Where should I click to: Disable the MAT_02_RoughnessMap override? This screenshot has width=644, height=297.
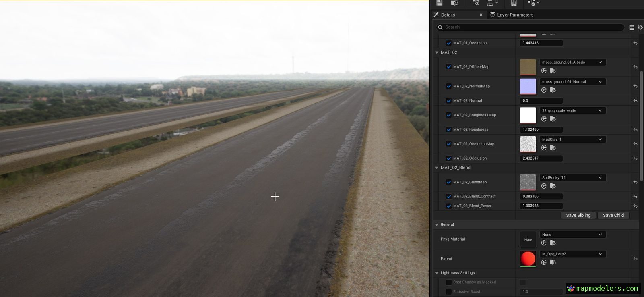click(x=449, y=115)
